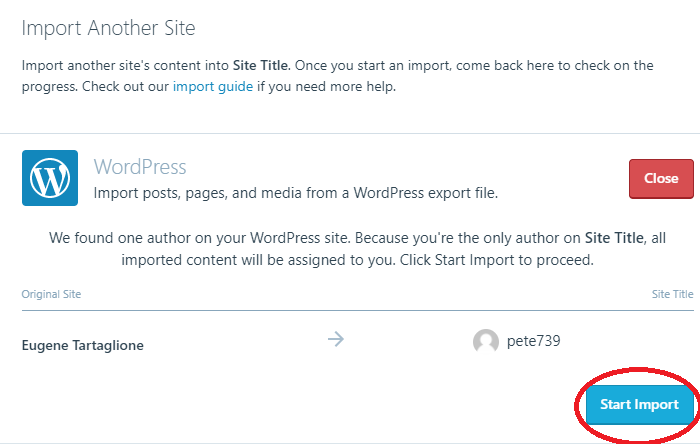Viewport: 700px width, 444px height.
Task: Select the pete739 avatar image
Action: point(486,341)
